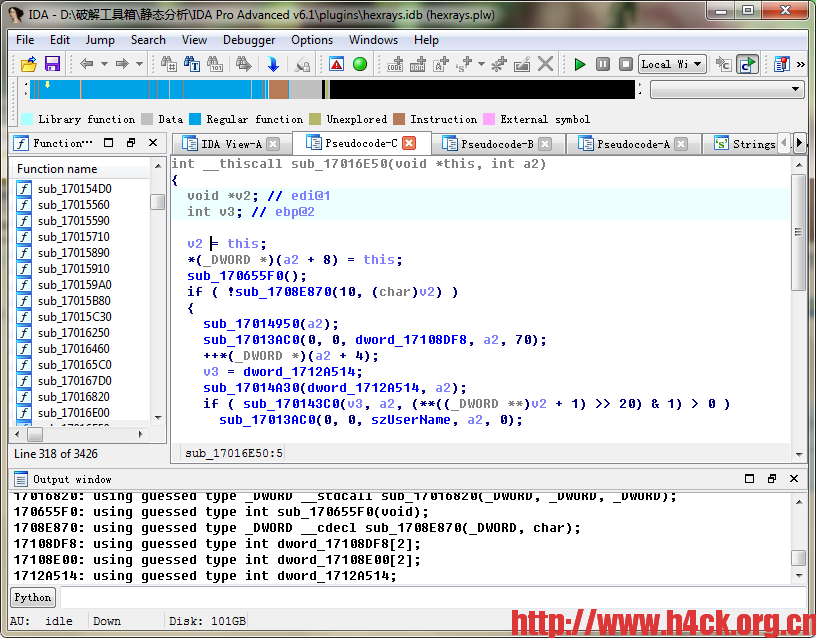Click the blue down arrow jump icon
816x638 pixels.
pos(273,64)
